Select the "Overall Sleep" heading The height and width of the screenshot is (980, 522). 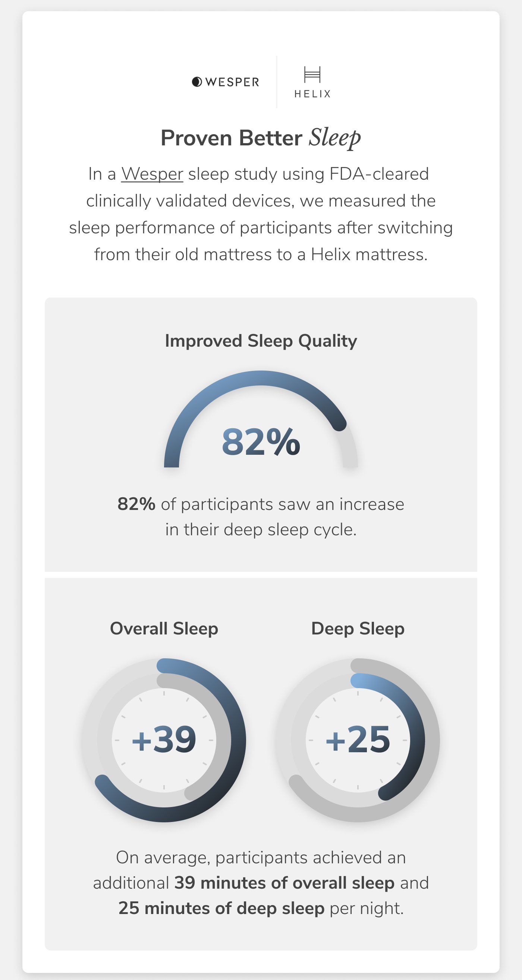click(x=164, y=628)
